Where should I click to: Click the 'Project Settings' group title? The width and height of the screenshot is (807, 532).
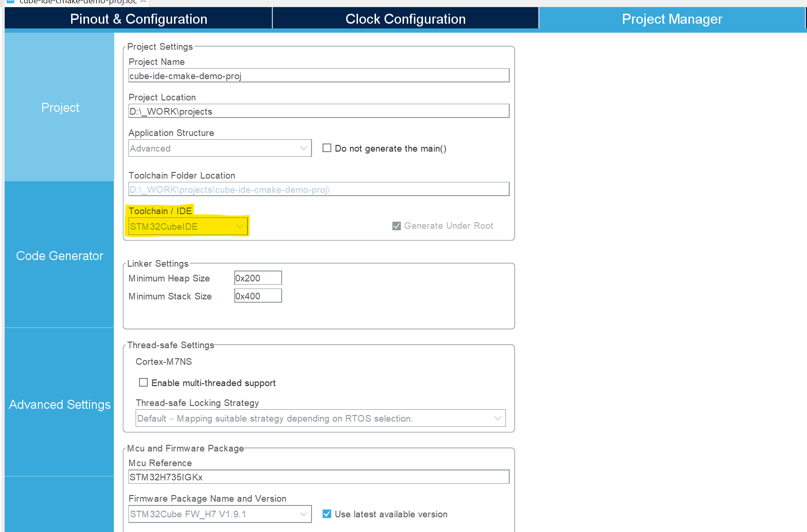(x=160, y=46)
